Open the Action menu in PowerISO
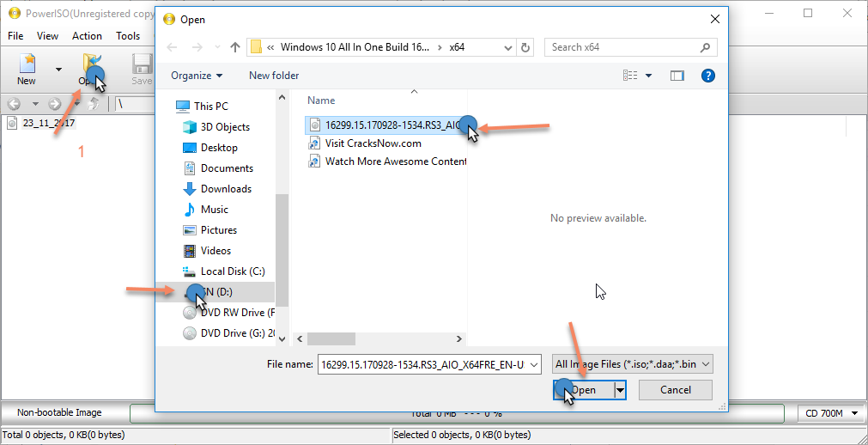Screen dimensions: 868x445 (87, 36)
